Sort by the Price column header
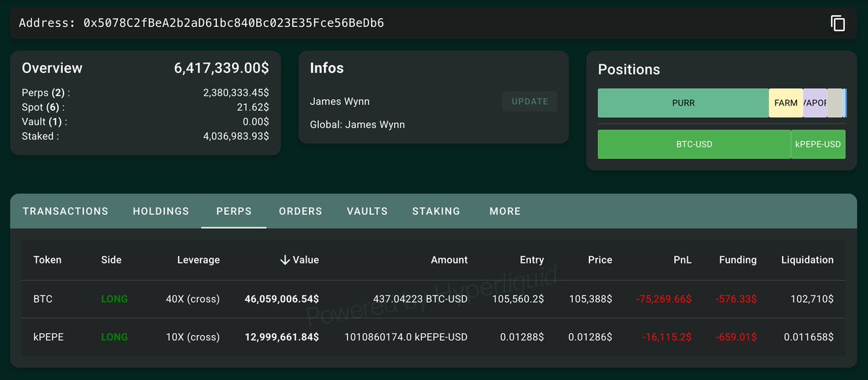 pos(600,260)
